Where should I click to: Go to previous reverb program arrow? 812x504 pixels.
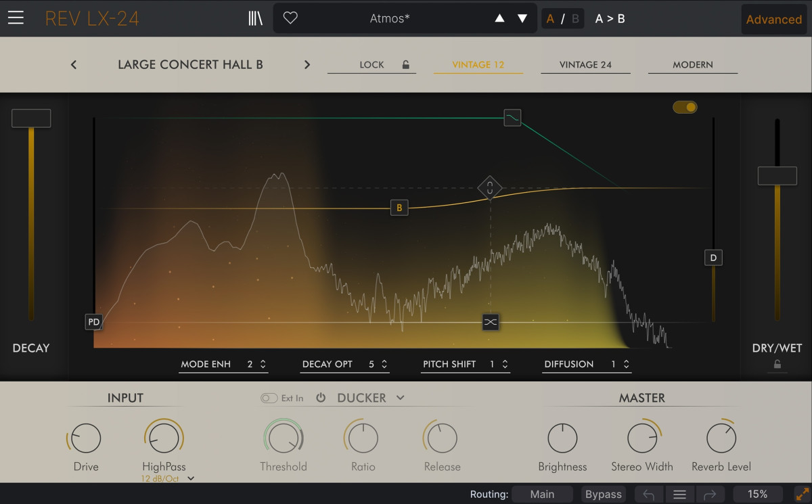click(x=74, y=65)
